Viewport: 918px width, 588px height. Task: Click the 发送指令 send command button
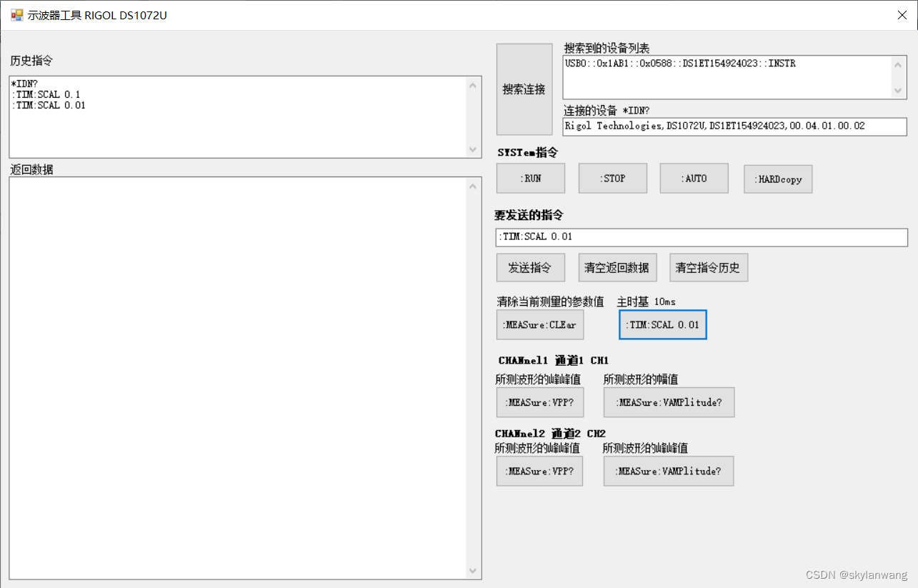coord(531,268)
